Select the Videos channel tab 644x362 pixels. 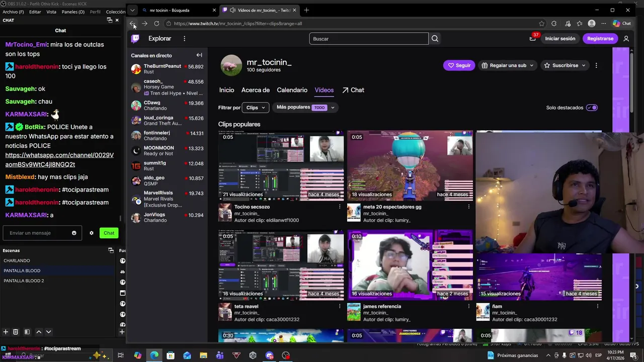324,90
